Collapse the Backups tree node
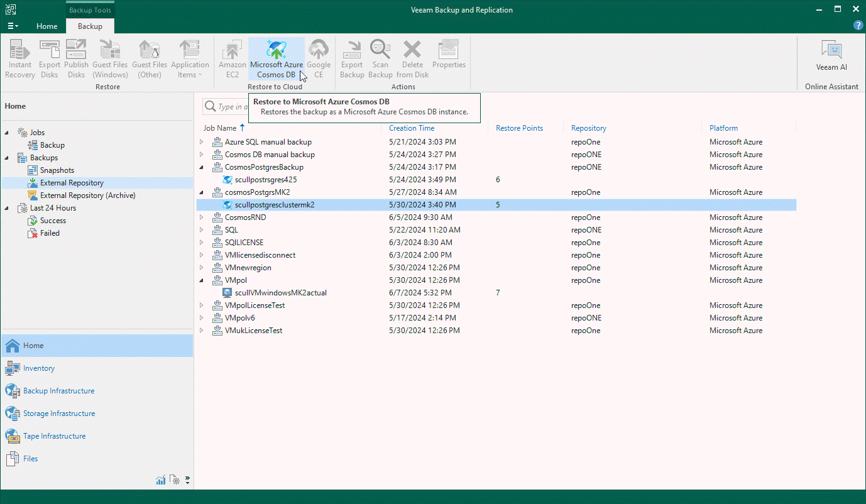This screenshot has height=504, width=866. 8,158
